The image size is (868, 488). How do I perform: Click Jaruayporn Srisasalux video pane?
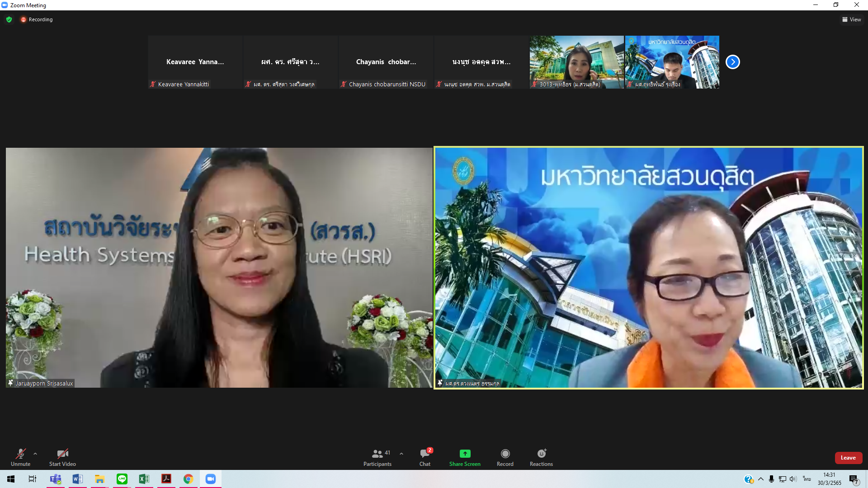click(x=219, y=267)
